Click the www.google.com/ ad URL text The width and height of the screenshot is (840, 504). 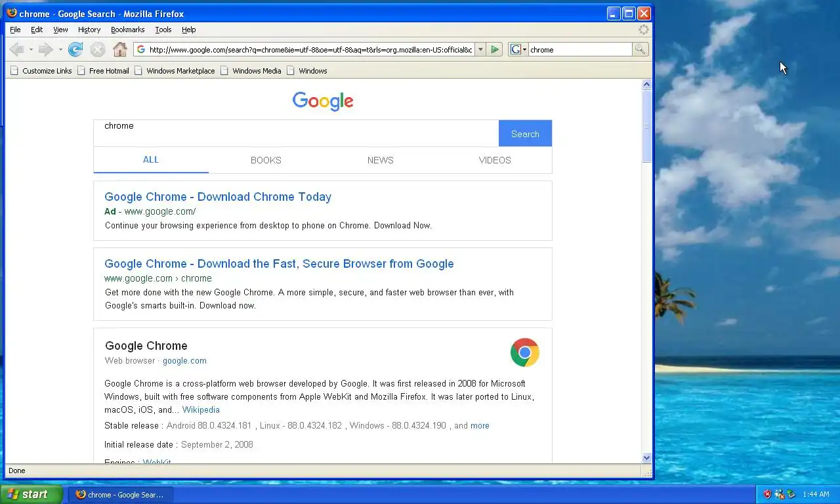tap(160, 211)
